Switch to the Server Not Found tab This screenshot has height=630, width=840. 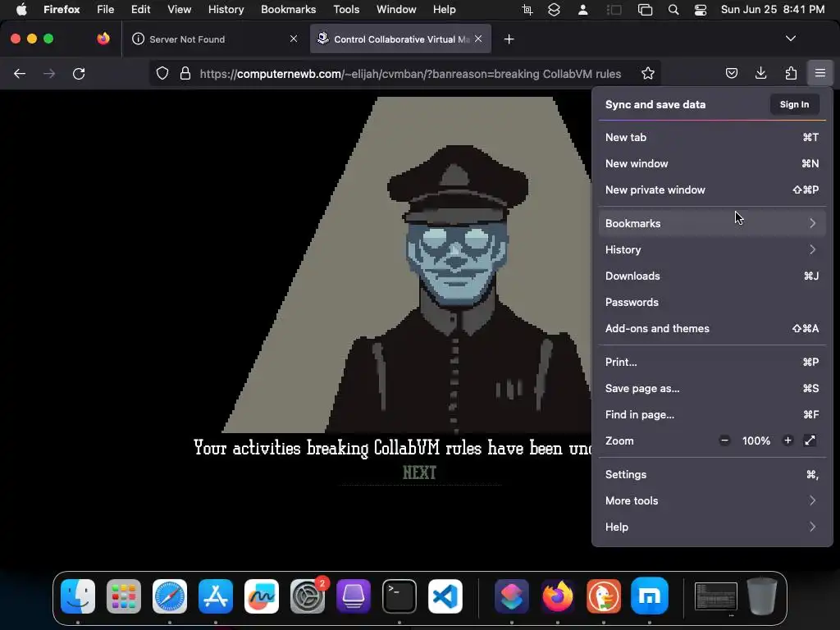coord(215,39)
